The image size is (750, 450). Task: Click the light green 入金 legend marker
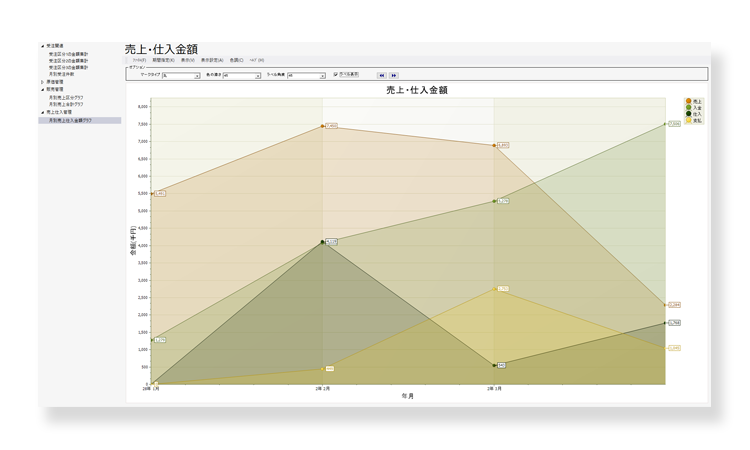pos(688,107)
